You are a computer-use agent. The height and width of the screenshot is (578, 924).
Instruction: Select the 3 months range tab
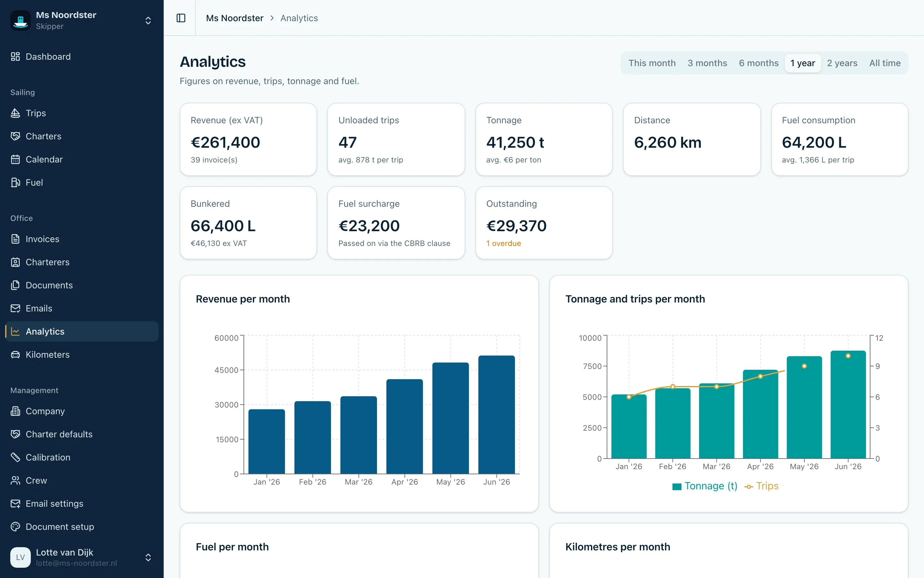pyautogui.click(x=707, y=63)
